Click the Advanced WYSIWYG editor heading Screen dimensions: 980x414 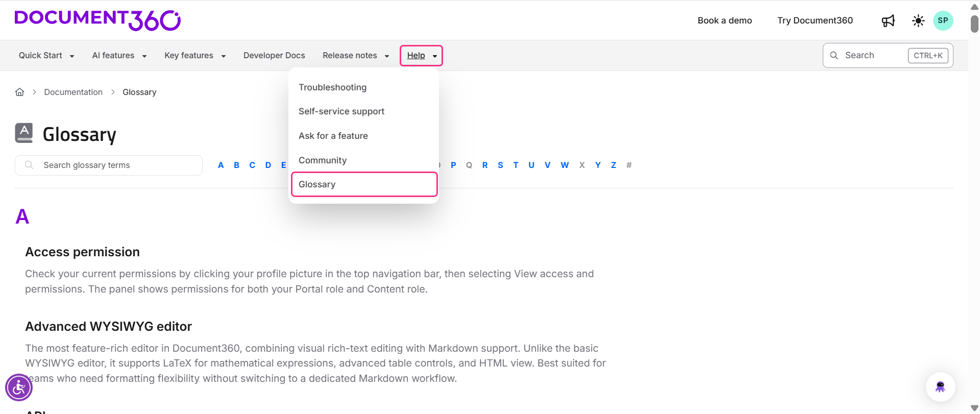[108, 326]
